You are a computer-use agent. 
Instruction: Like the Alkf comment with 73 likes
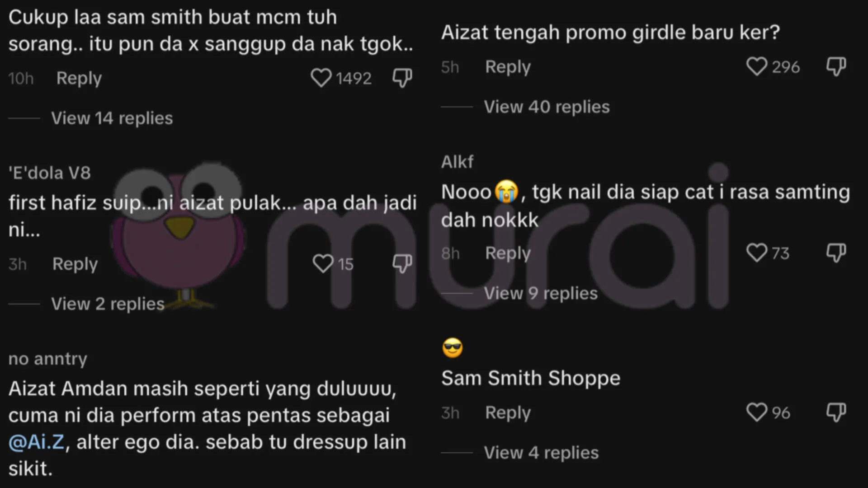756,253
